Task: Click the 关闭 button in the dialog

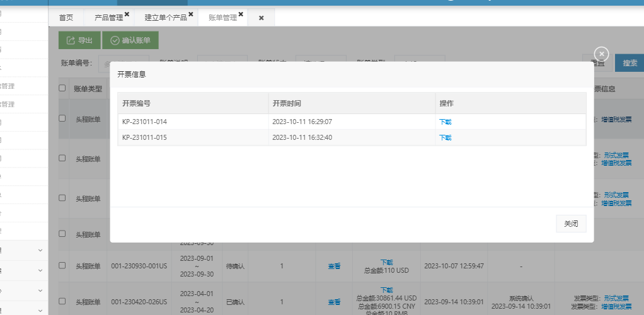Action: coord(571,224)
